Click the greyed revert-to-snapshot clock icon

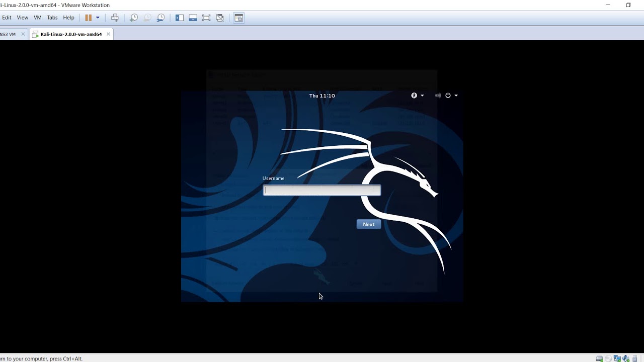147,18
